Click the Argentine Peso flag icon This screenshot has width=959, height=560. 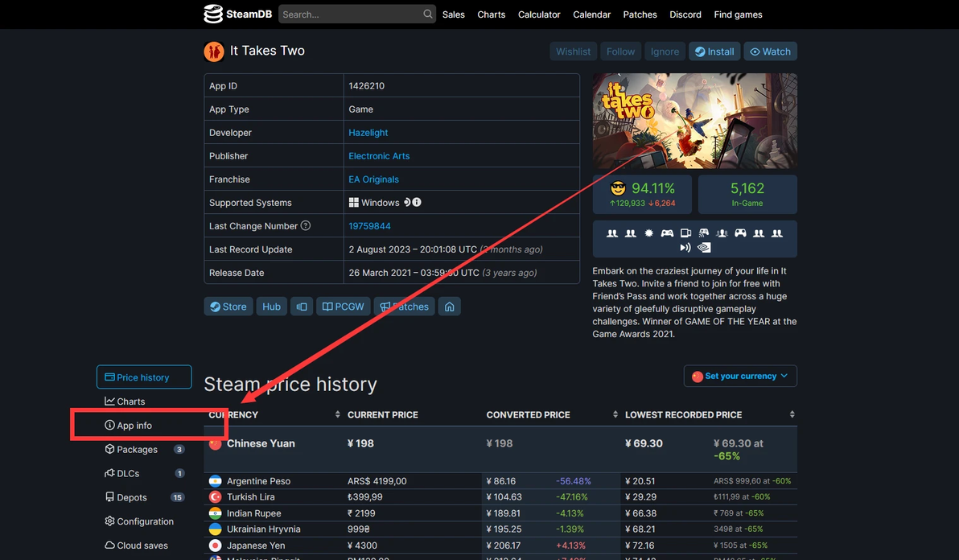[216, 481]
